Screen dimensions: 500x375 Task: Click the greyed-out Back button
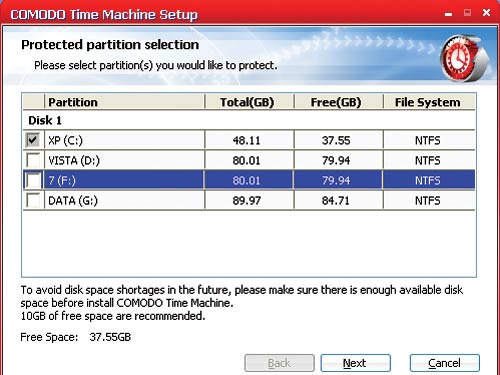(x=279, y=363)
